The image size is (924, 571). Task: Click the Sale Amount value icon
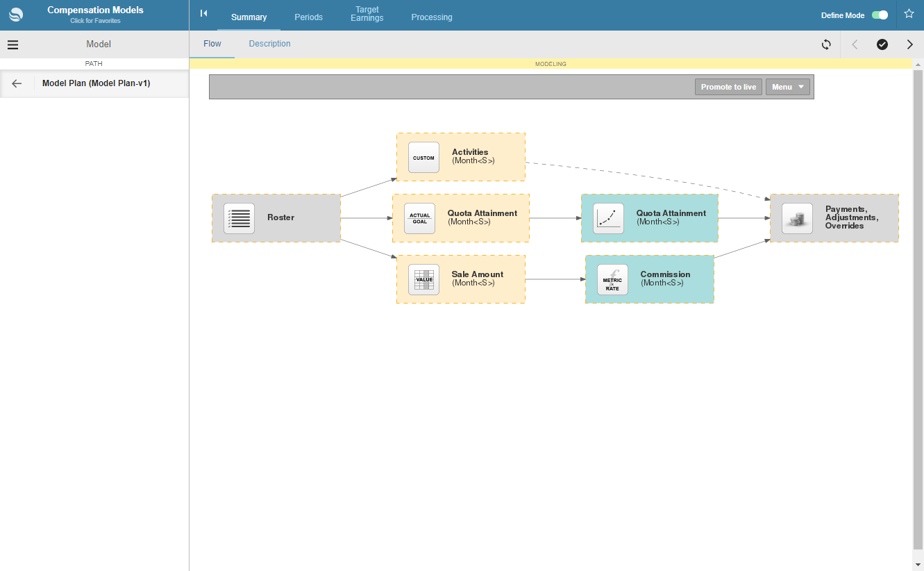point(423,279)
